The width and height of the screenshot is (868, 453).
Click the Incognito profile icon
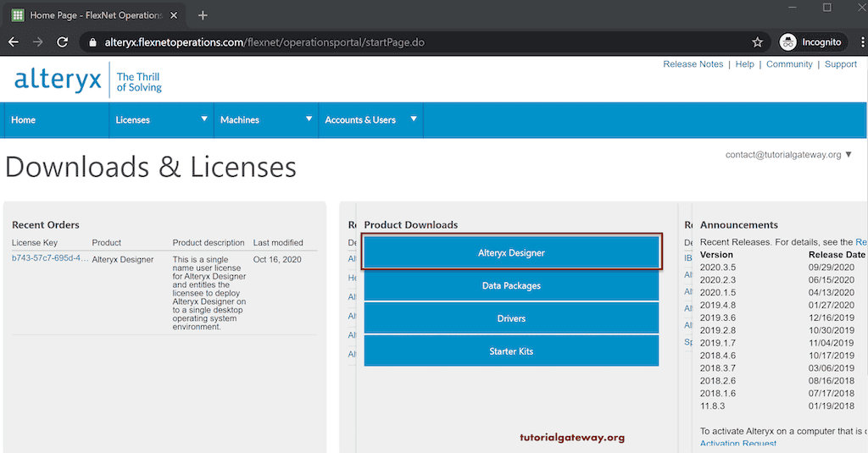(x=788, y=42)
